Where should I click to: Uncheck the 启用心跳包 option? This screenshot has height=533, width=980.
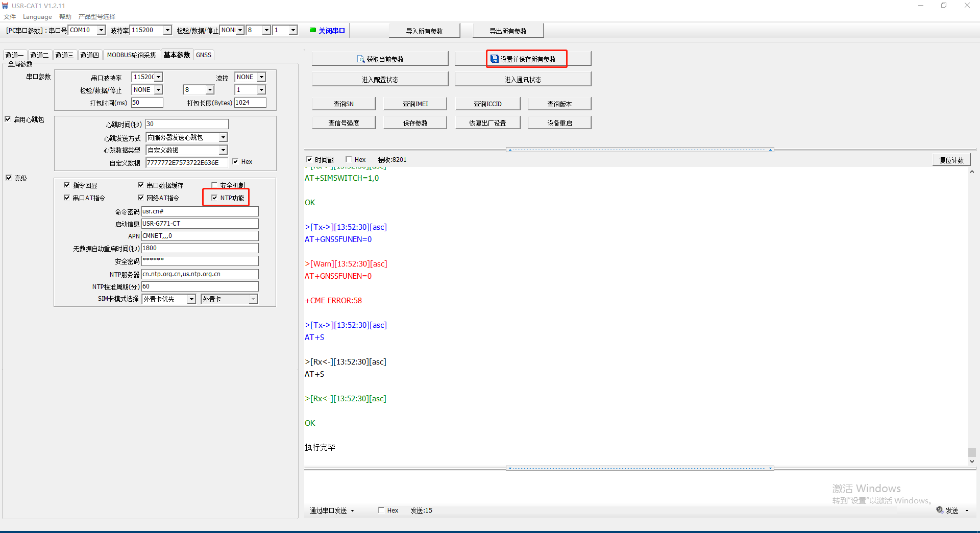point(8,119)
